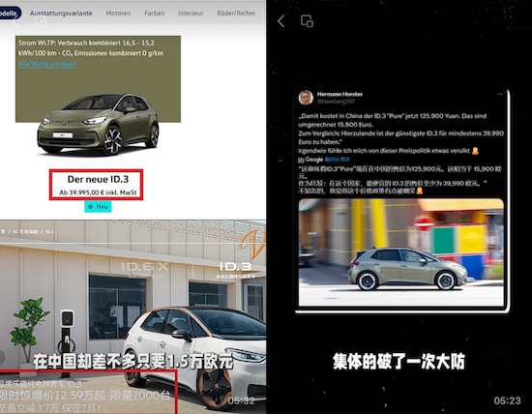Tap the back arrow in the right black panel
This screenshot has height=414, width=532.
[281, 21]
